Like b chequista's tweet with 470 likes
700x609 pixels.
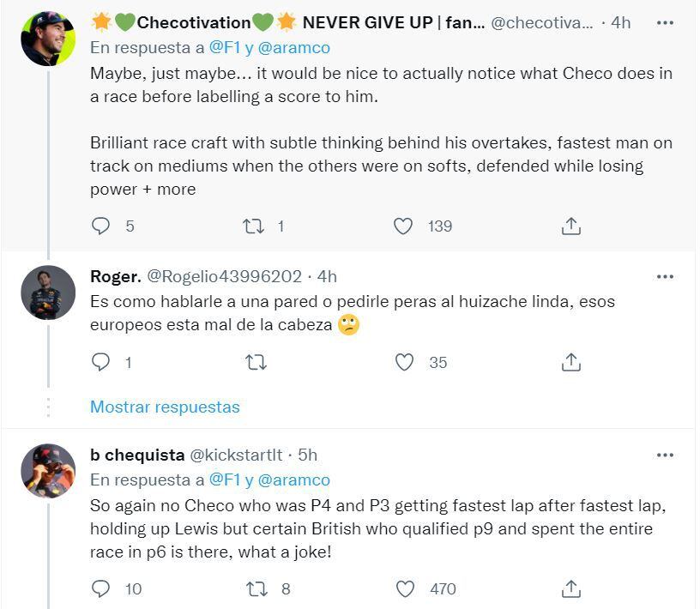pos(404,588)
